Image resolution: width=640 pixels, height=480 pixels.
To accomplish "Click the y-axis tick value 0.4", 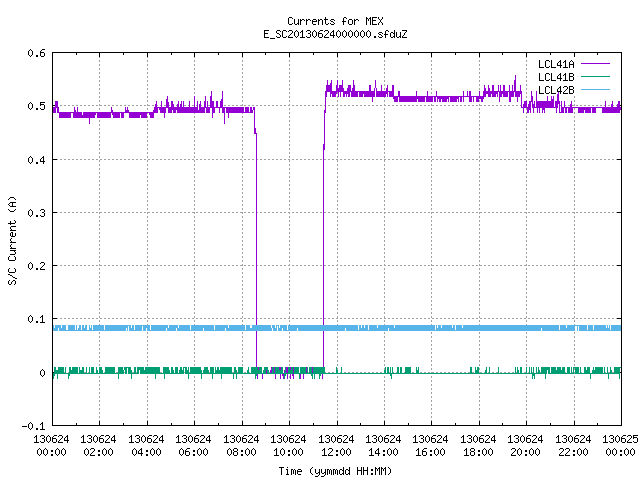I will 36,160.
